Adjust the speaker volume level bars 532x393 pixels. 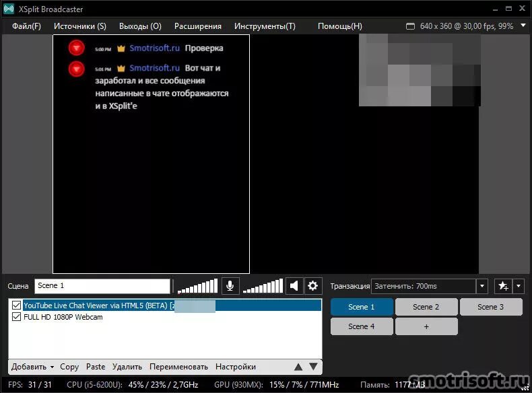click(x=263, y=286)
